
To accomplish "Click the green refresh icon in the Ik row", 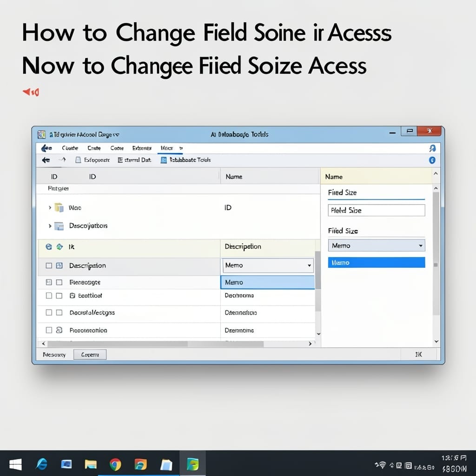I will point(59,246).
